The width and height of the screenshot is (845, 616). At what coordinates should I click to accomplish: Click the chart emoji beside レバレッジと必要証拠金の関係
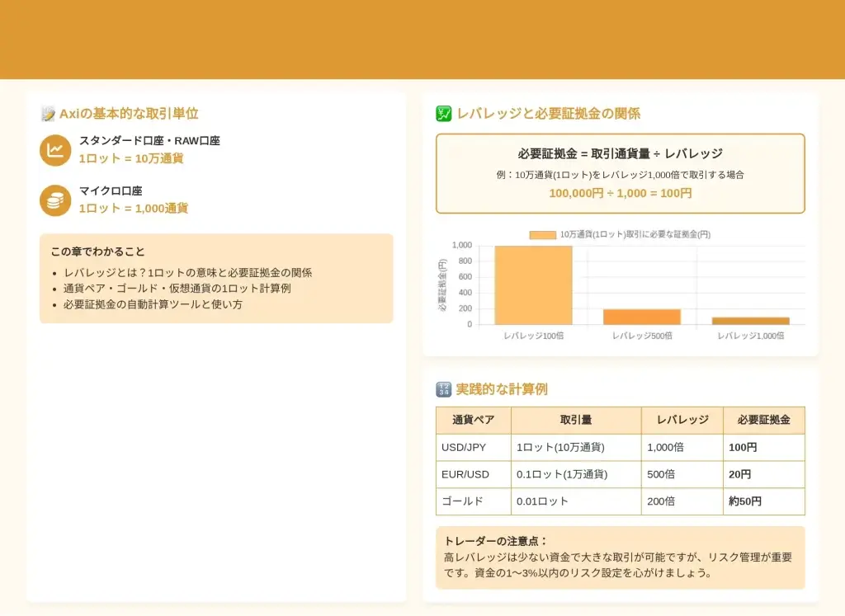click(443, 114)
